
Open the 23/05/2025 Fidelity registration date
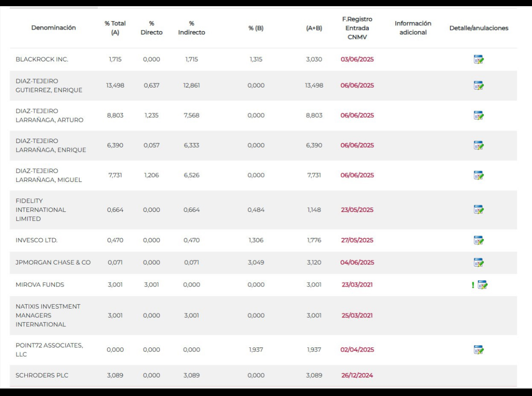(357, 210)
